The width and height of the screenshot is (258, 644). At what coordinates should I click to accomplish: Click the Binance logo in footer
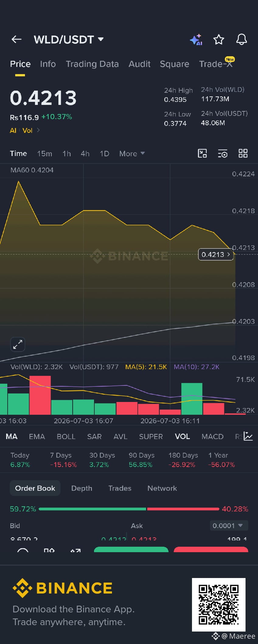point(63,588)
